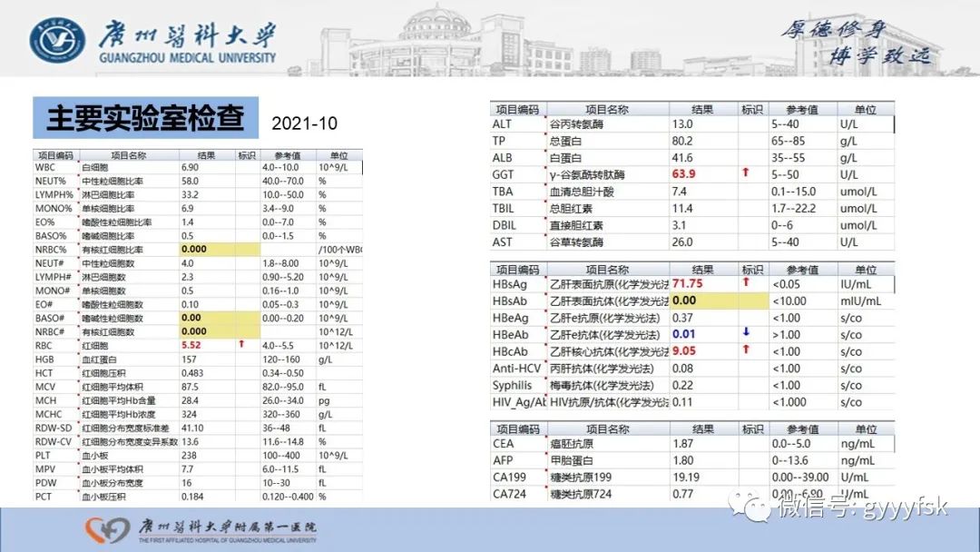Select the ALT result 13.0
Image resolution: width=980 pixels, height=552 pixels.
click(682, 124)
